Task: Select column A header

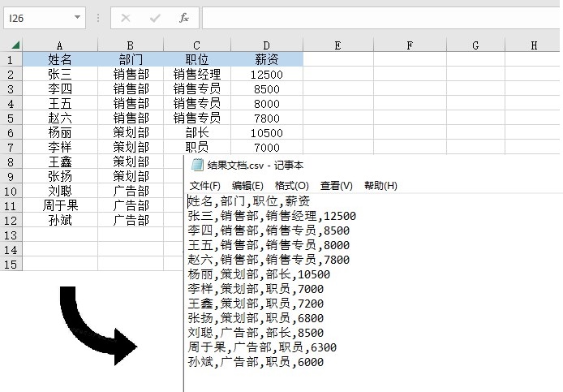Action: tap(60, 45)
